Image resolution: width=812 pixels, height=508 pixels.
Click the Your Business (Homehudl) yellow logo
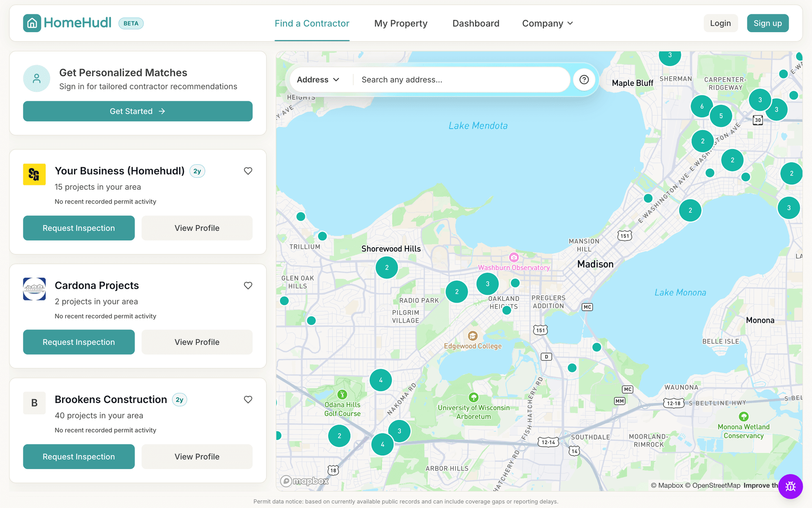34,174
